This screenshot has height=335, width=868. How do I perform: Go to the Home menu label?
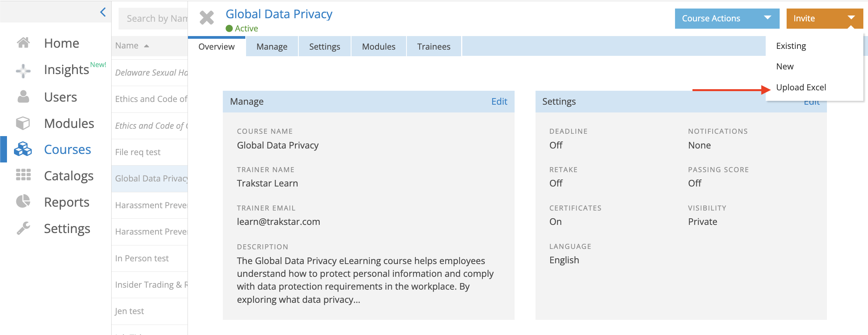(x=62, y=43)
